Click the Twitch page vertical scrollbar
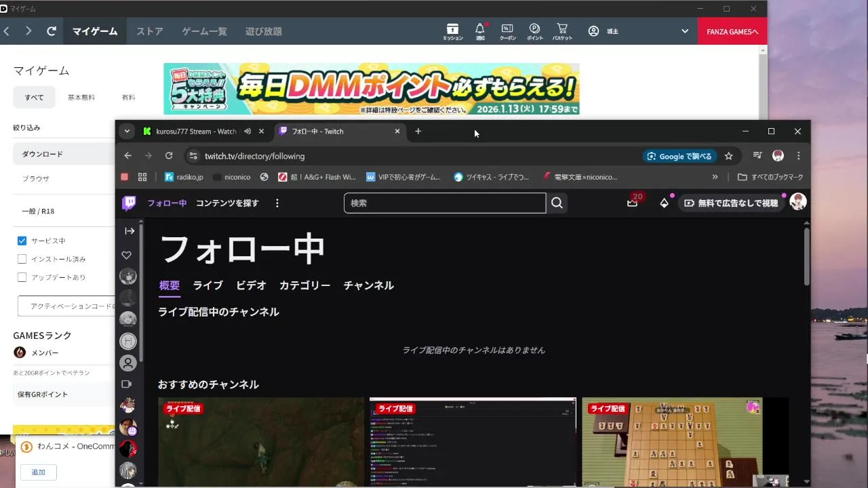Screen dimensions: 868x488 806,256
